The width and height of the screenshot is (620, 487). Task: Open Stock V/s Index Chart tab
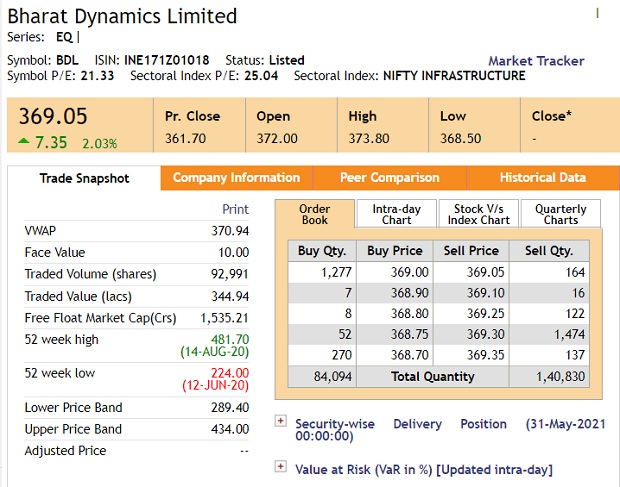478,214
